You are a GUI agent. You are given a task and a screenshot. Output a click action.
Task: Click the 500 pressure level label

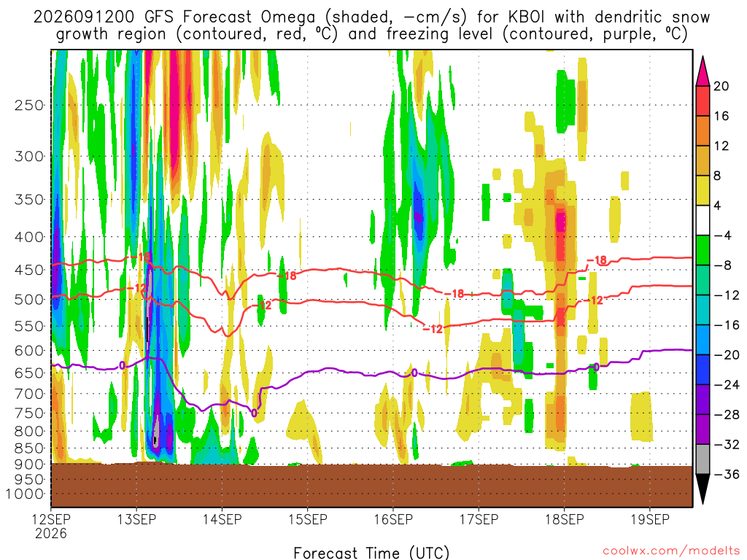[29, 300]
